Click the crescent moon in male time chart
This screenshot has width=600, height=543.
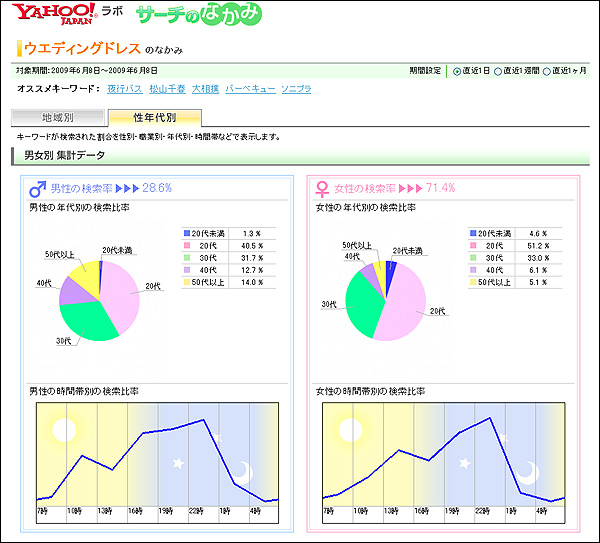(244, 471)
